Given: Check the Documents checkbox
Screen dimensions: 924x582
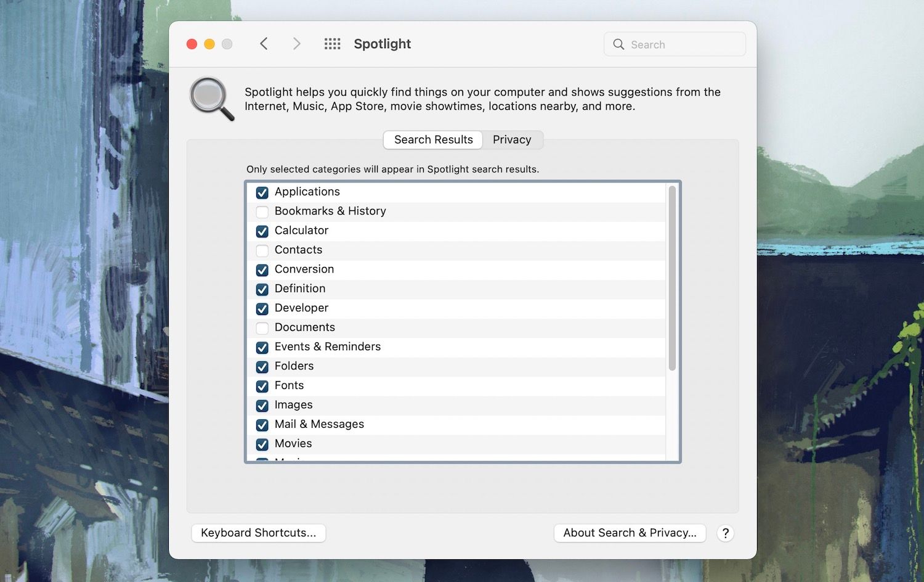Looking at the screenshot, I should point(262,328).
